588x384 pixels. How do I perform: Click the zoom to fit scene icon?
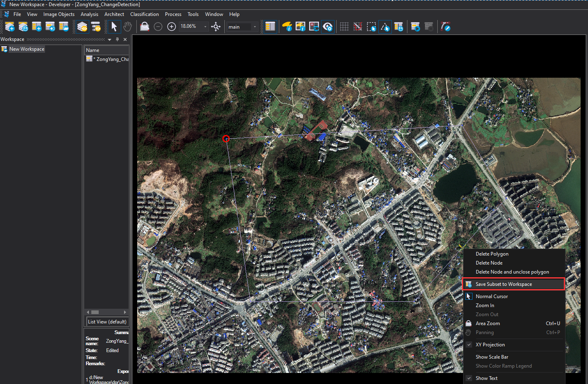click(x=216, y=27)
